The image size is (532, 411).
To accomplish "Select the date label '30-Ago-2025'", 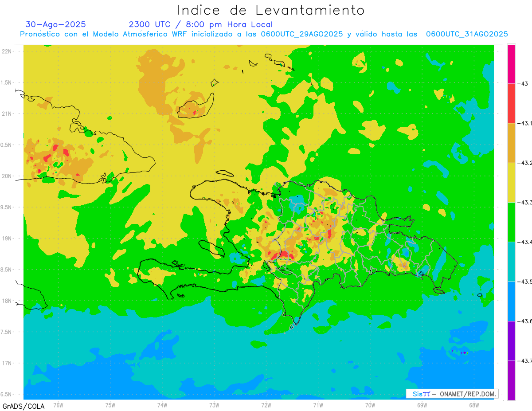I will 56,24.
